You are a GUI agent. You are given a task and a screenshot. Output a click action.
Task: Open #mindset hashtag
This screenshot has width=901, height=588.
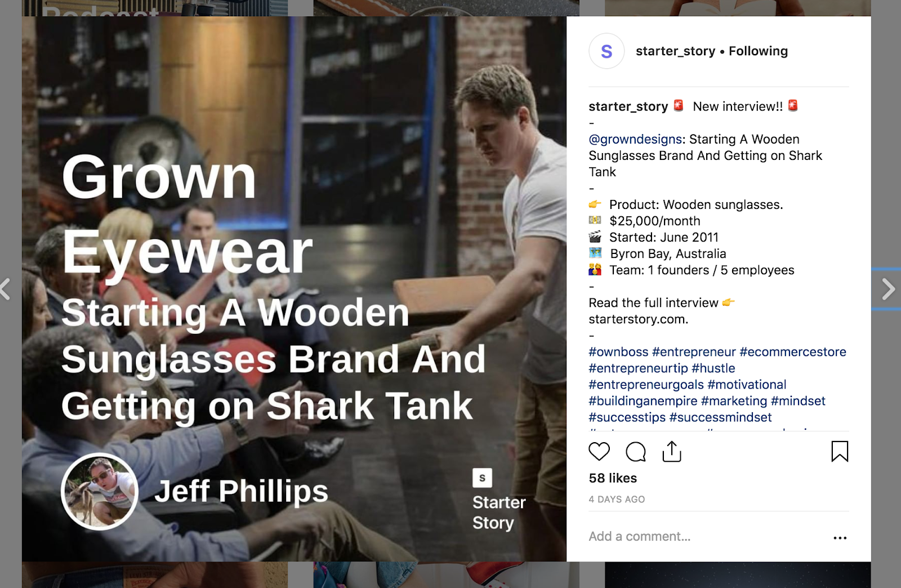[798, 401]
